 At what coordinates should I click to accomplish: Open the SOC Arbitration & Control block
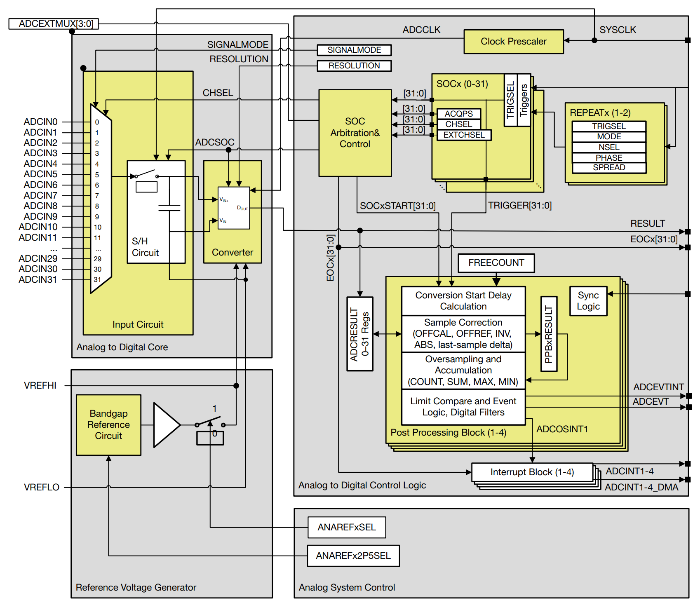tap(355, 133)
